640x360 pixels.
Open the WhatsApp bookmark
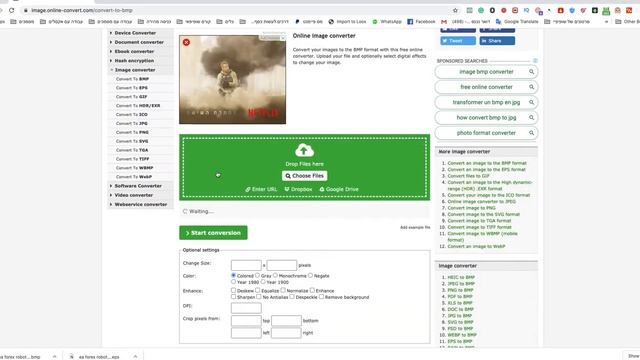(x=387, y=22)
